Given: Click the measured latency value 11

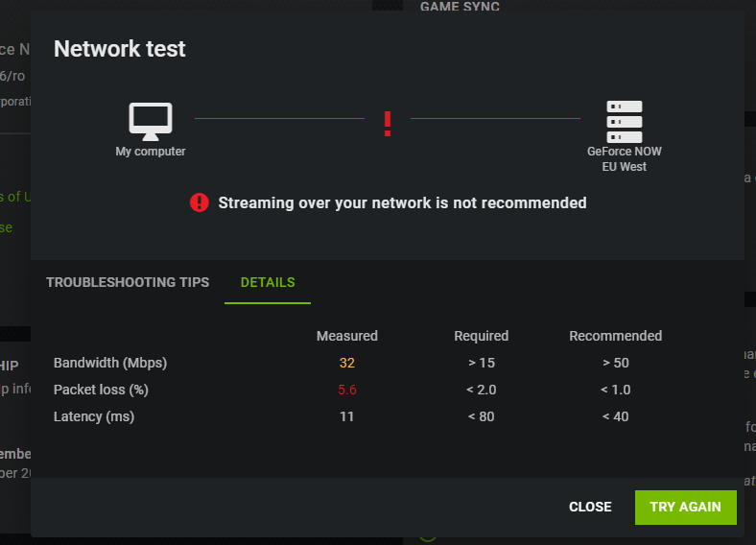Looking at the screenshot, I should coord(347,416).
